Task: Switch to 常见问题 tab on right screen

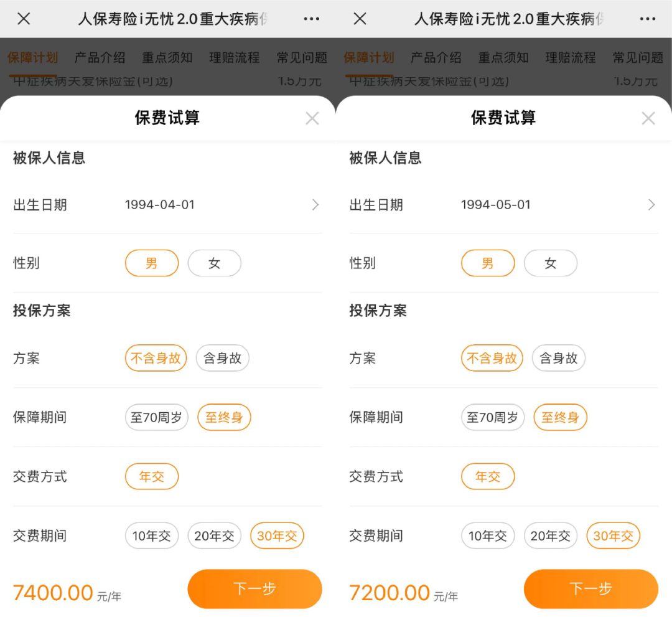Action: click(x=638, y=57)
